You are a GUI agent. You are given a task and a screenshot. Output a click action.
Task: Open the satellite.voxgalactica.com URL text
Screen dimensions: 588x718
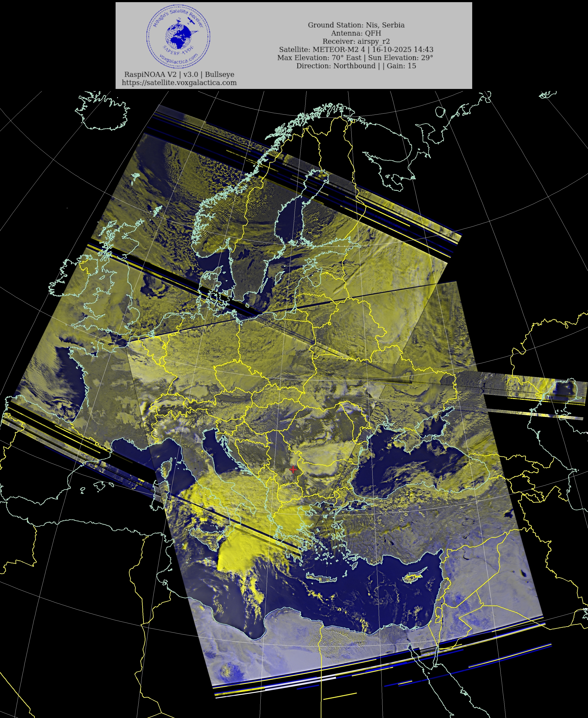pyautogui.click(x=179, y=83)
